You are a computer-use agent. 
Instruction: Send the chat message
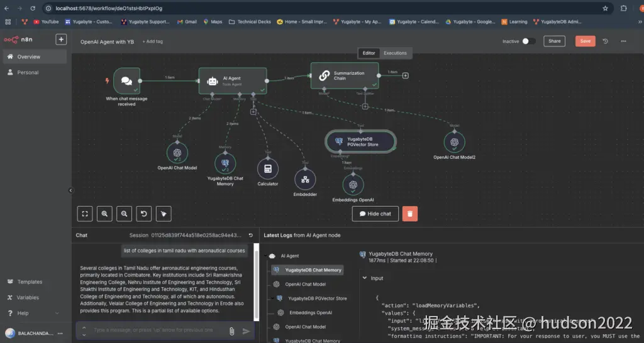246,331
